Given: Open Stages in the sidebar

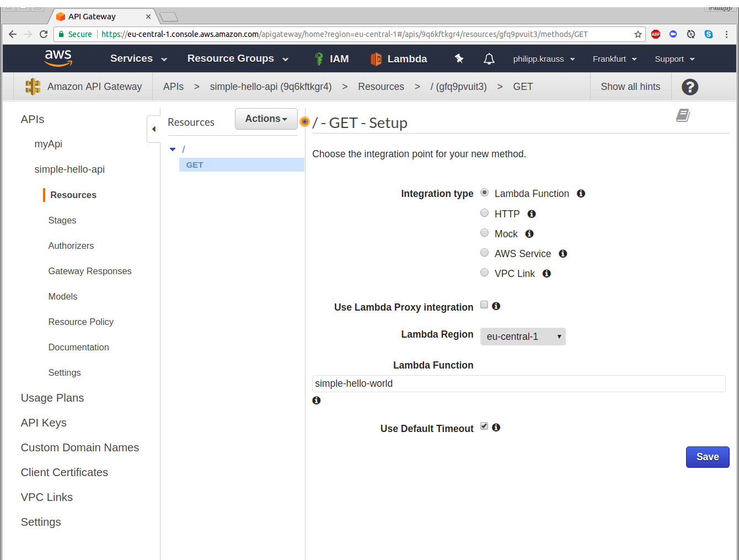Looking at the screenshot, I should [x=62, y=220].
